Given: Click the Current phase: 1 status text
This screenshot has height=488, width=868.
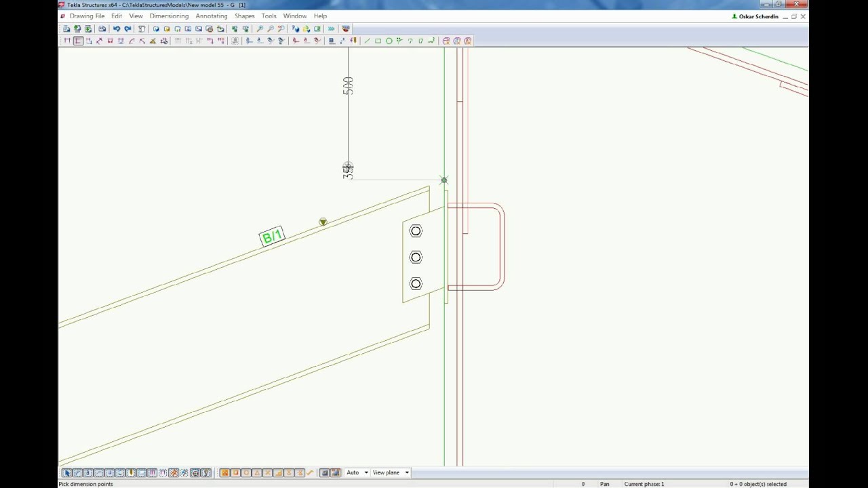Looking at the screenshot, I should (644, 484).
